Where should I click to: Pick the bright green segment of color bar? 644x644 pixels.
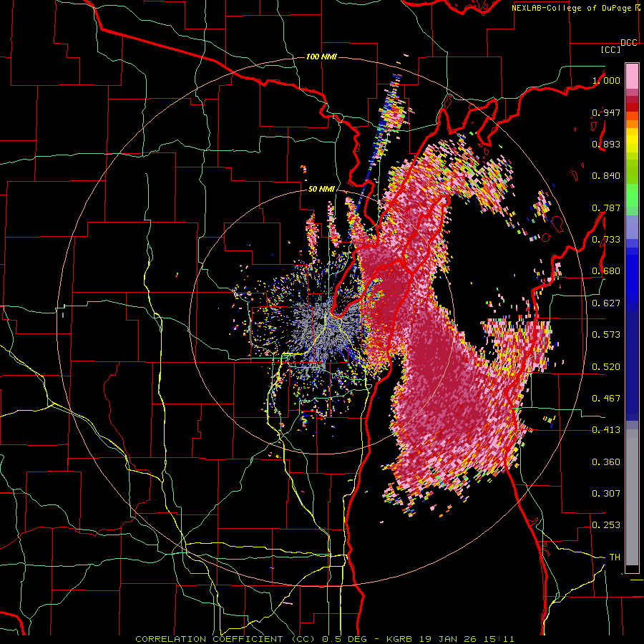[632, 195]
